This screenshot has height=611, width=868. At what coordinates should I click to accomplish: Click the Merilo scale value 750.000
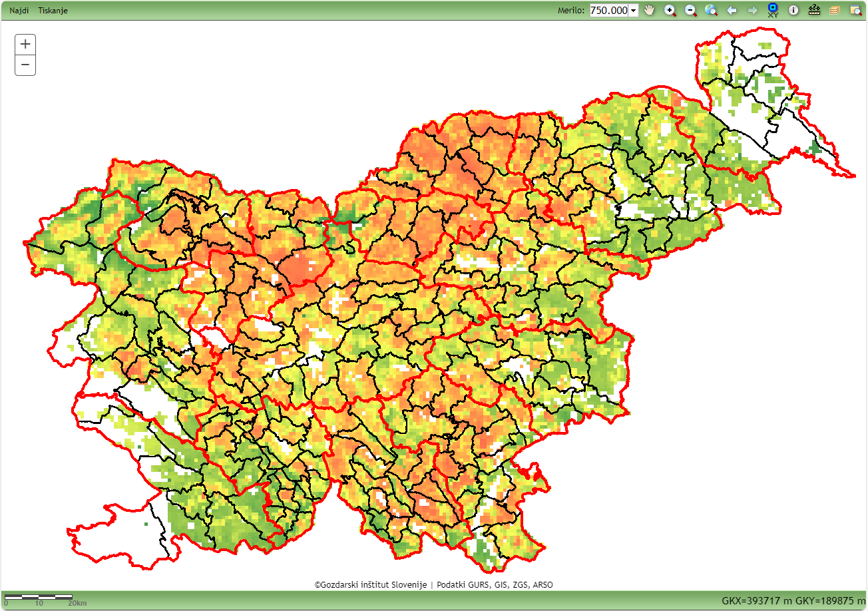(x=609, y=11)
